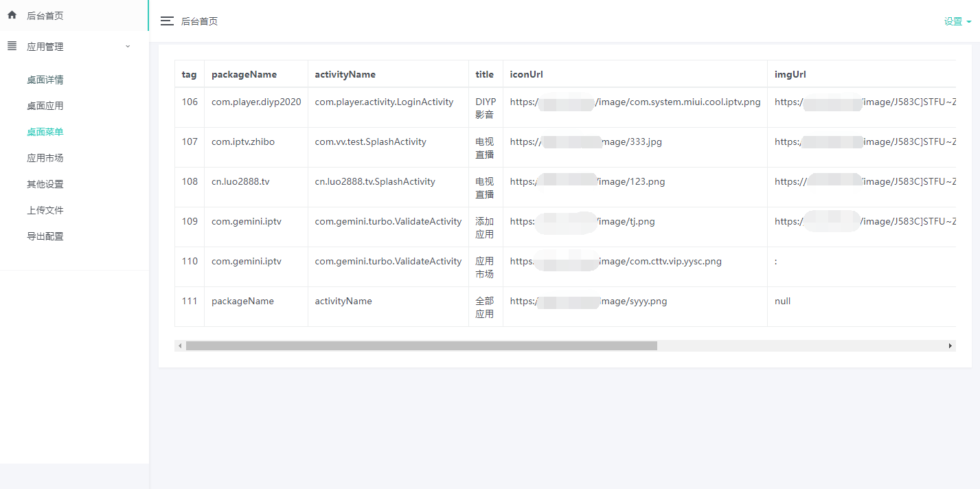The image size is (980, 489).
Task: Click the iconUrl column header
Action: click(x=526, y=74)
